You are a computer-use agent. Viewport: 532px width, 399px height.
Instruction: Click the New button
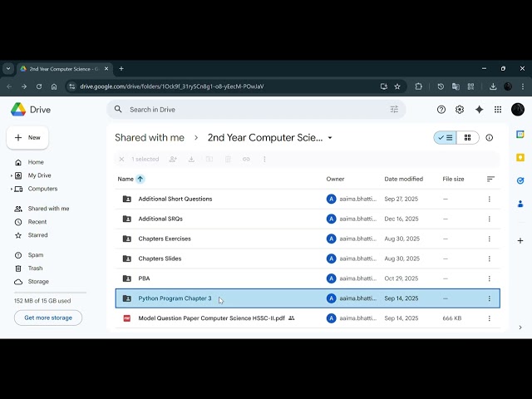click(27, 137)
